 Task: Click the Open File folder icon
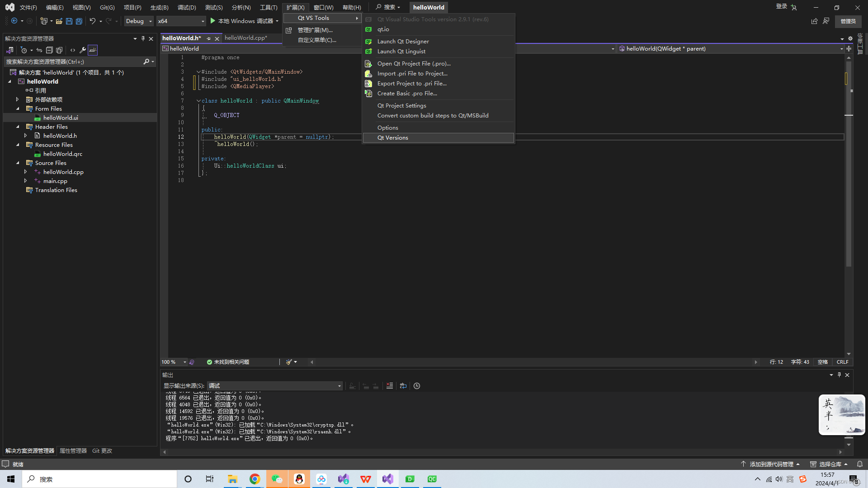click(x=59, y=21)
